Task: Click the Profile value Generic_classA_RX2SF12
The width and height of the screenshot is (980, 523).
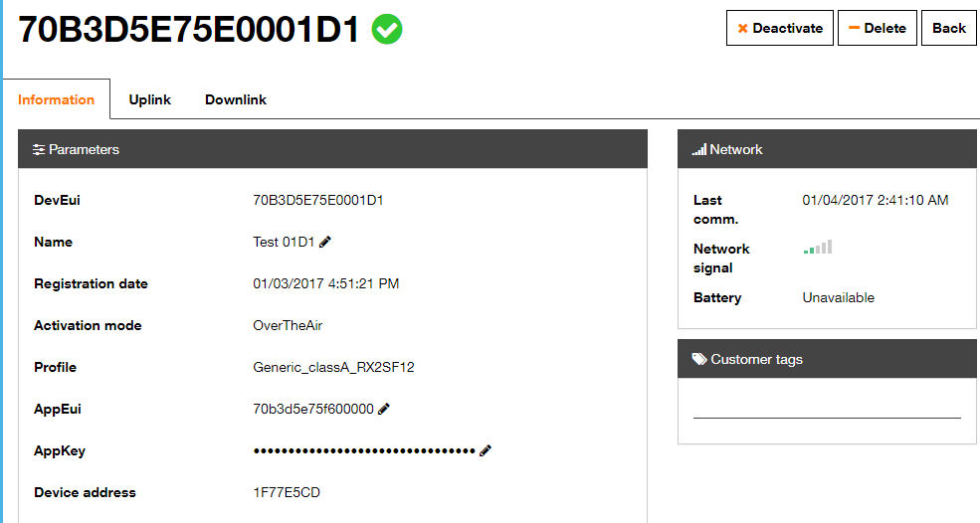Action: click(333, 368)
